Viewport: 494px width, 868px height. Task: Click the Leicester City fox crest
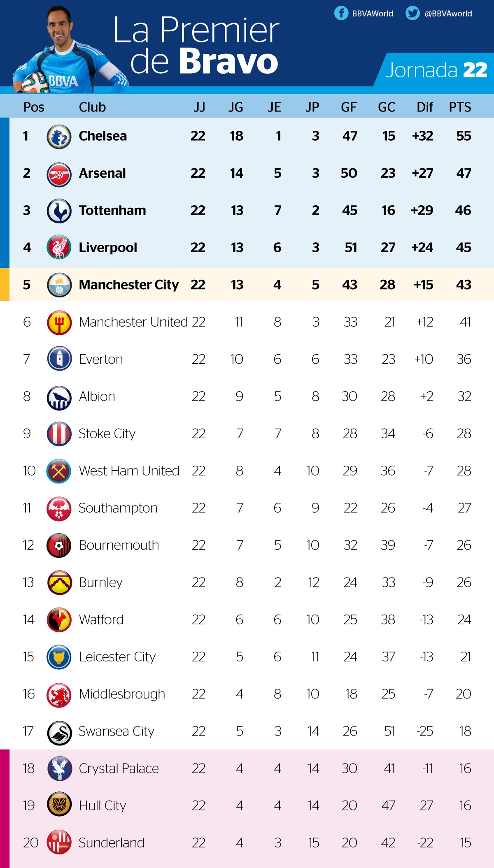pyautogui.click(x=59, y=657)
